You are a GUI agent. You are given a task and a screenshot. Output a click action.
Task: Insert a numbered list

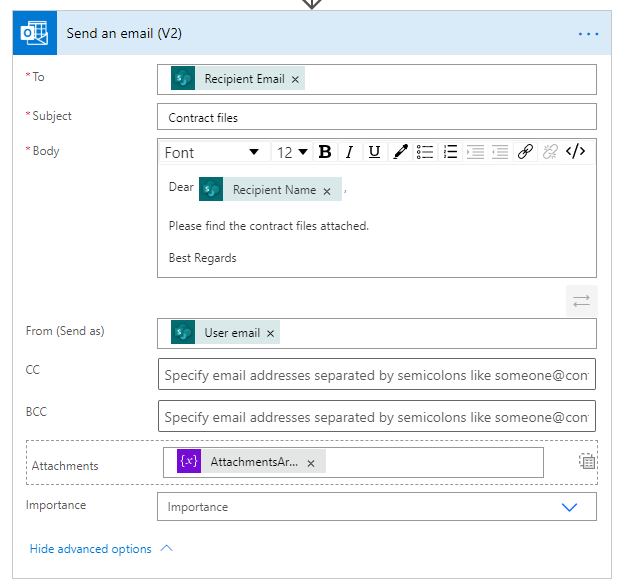tap(450, 152)
